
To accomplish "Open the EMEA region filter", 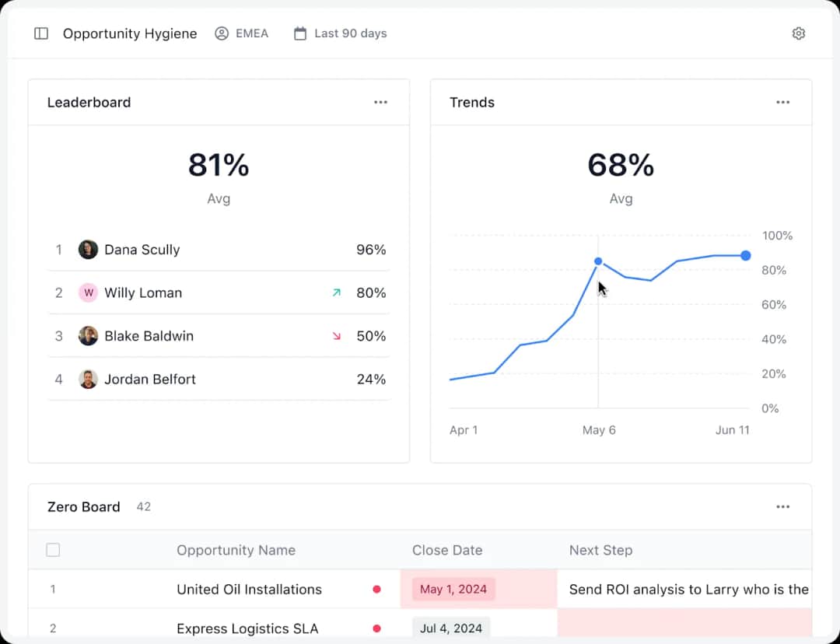I will (x=242, y=33).
